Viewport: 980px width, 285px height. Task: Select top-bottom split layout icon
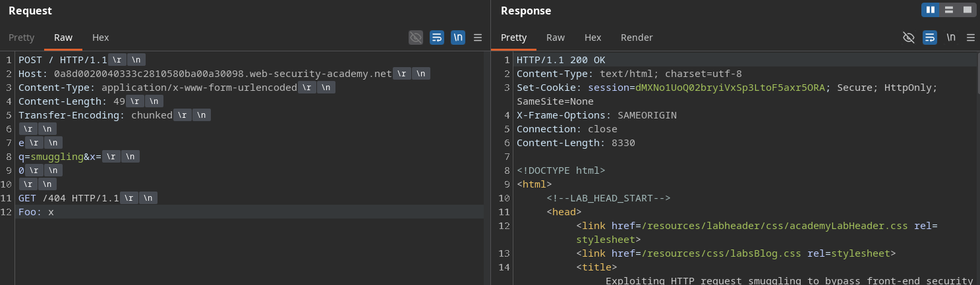point(949,10)
